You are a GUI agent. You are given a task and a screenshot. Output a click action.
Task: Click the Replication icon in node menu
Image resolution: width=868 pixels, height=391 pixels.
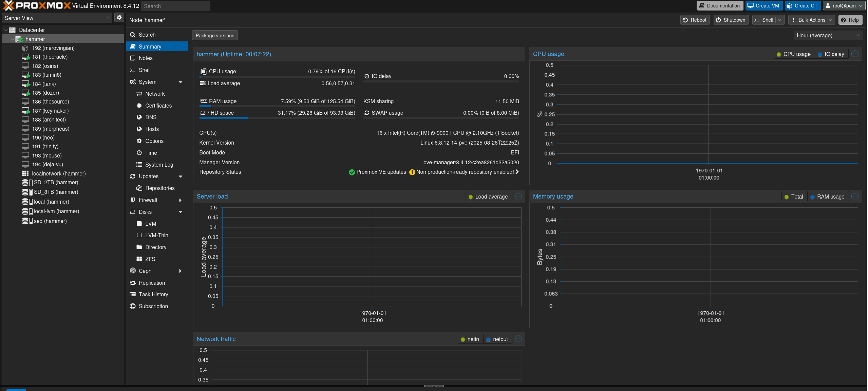tap(133, 283)
